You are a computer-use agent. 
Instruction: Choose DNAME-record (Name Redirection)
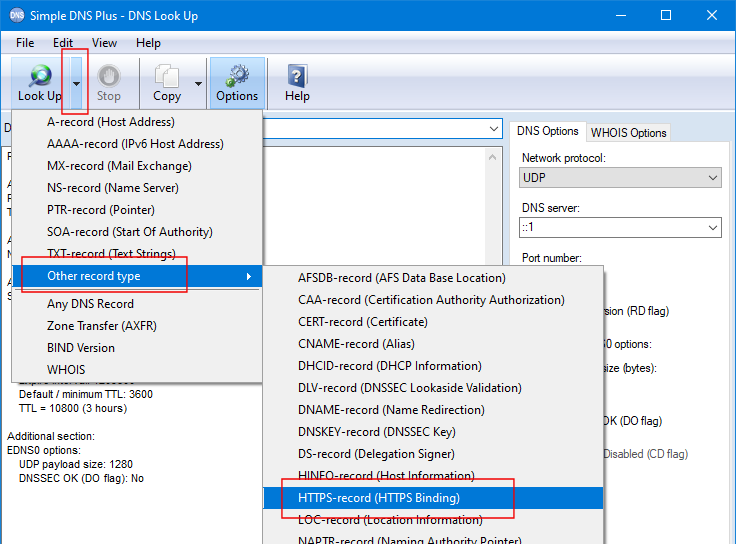pos(433,410)
